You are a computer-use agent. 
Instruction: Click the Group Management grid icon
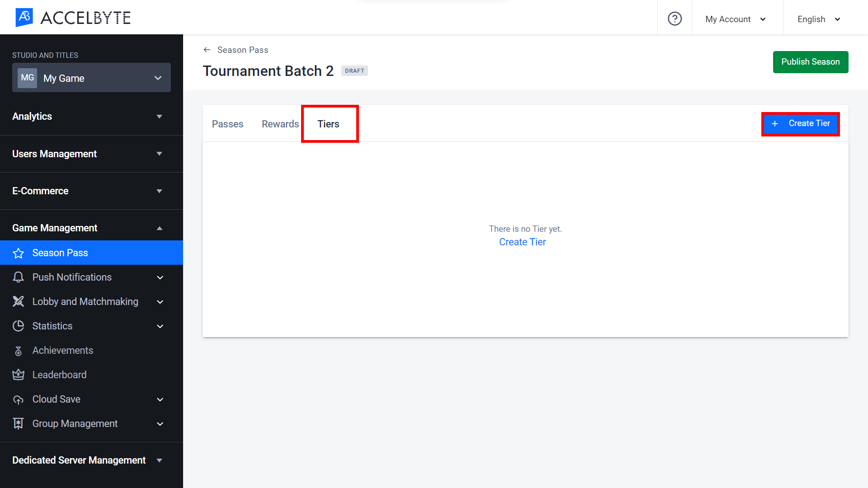[18, 424]
